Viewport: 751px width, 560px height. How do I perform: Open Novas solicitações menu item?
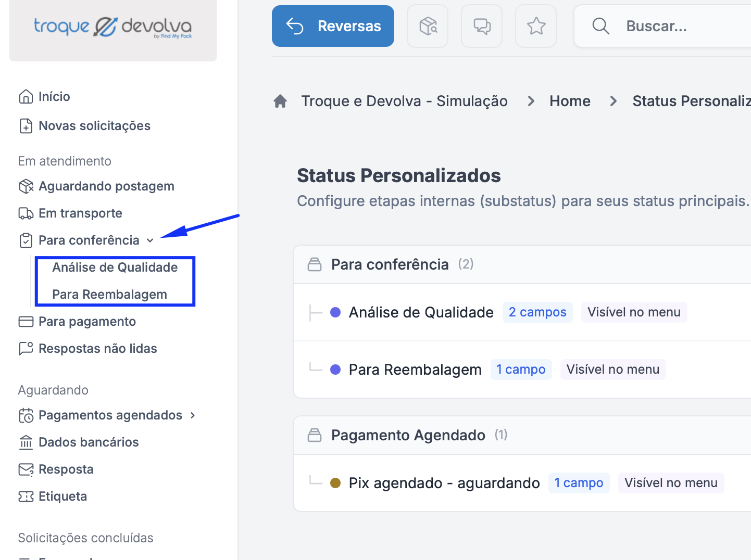(x=94, y=126)
